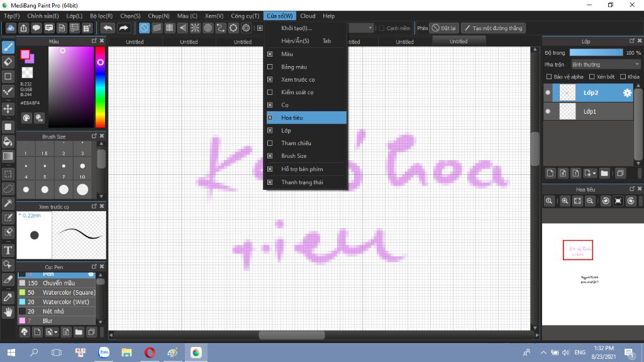Select Watercolor (Wet) brush
The image size is (644, 362).
[57, 302]
